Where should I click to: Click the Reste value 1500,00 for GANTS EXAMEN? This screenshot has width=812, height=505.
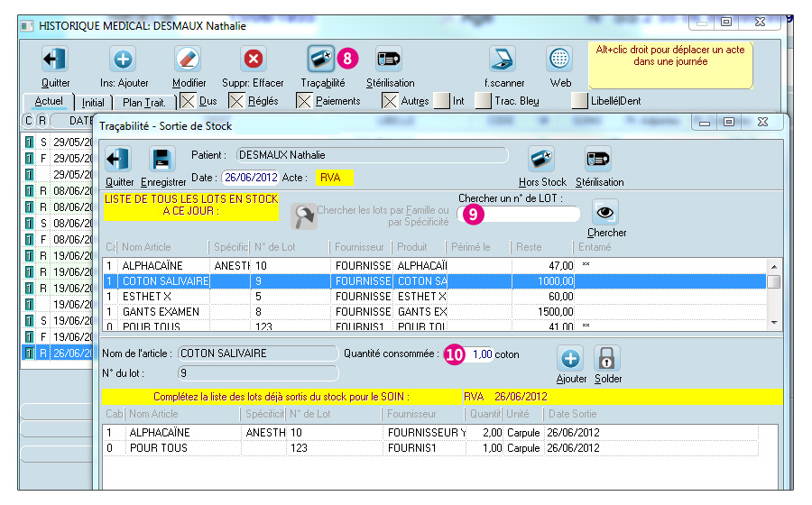555,311
